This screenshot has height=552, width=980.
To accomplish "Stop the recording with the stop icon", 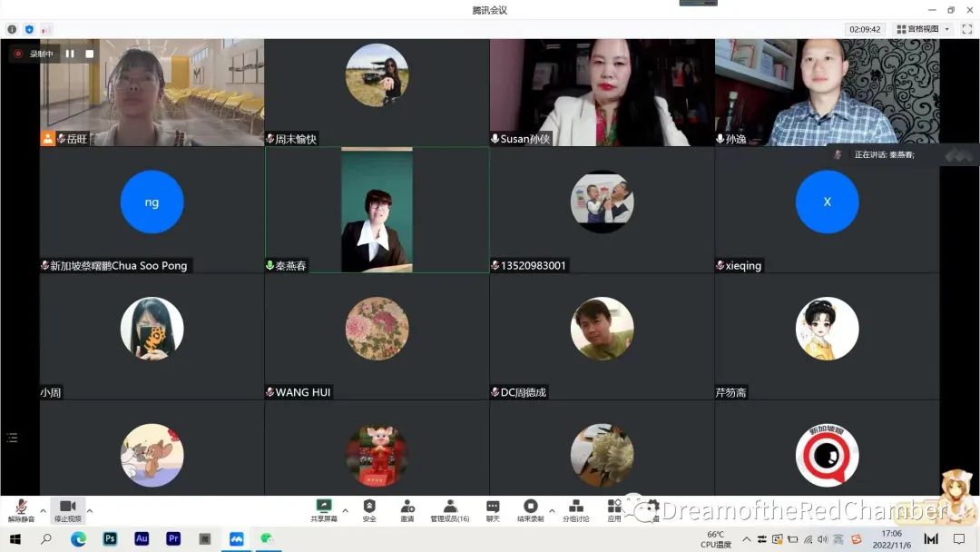I will 90,54.
